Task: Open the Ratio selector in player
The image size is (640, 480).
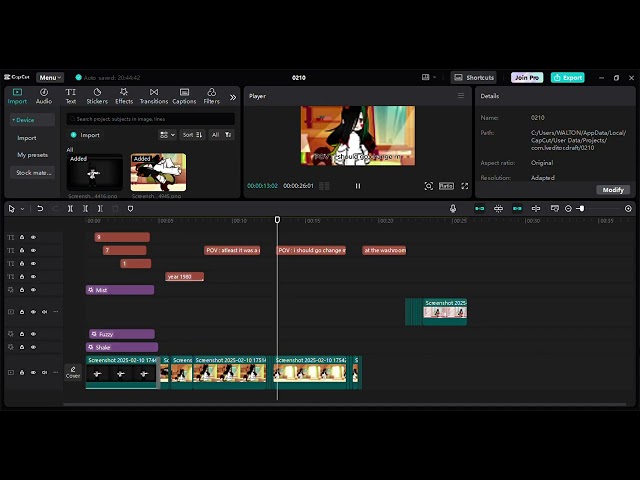Action: [x=446, y=186]
